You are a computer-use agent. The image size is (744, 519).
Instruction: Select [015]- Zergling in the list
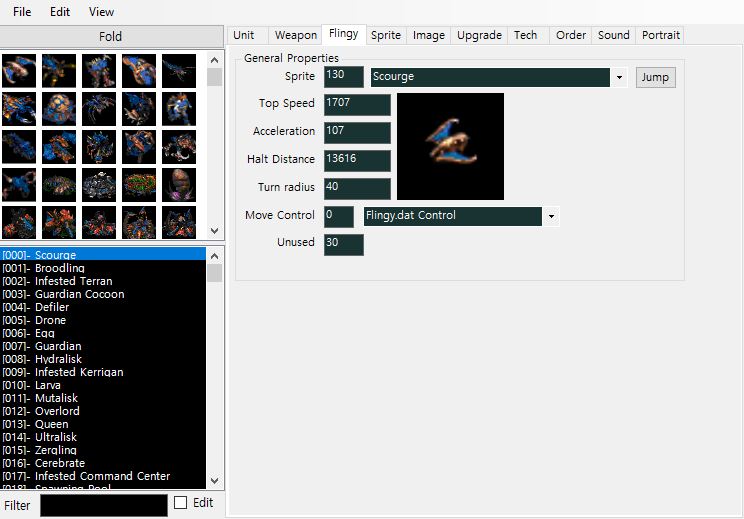pyautogui.click(x=103, y=450)
